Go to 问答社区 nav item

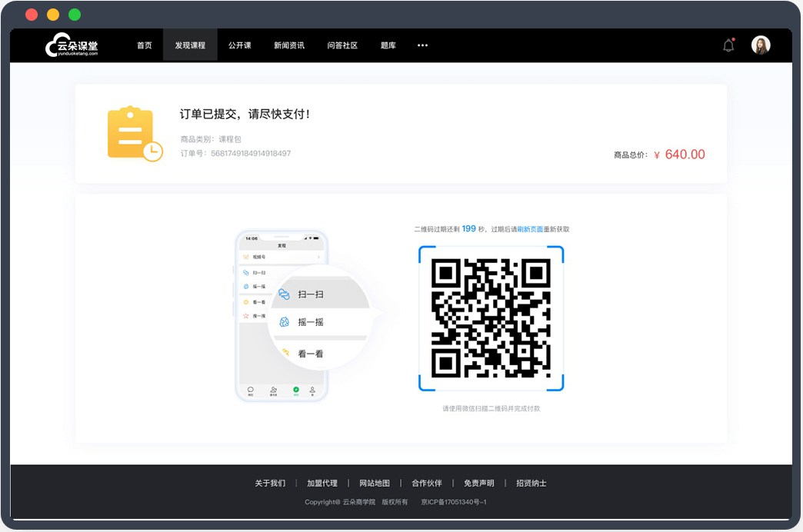[x=342, y=45]
